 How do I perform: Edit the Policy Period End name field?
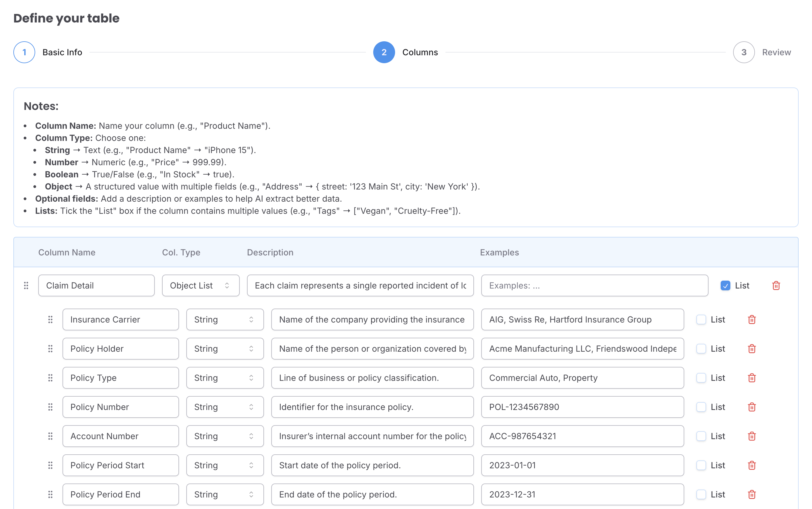[x=121, y=494]
